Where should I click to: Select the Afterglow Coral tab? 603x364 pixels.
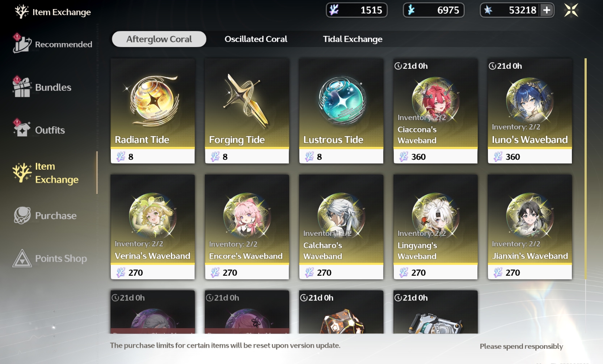click(x=159, y=39)
